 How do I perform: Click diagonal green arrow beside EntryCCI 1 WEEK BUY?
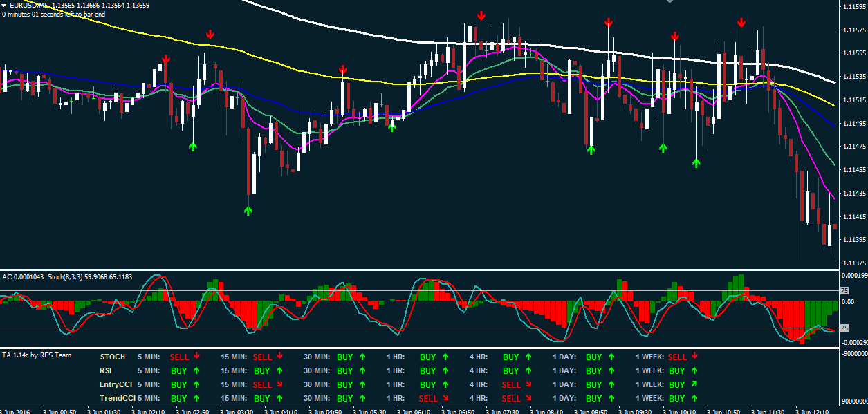(694, 384)
